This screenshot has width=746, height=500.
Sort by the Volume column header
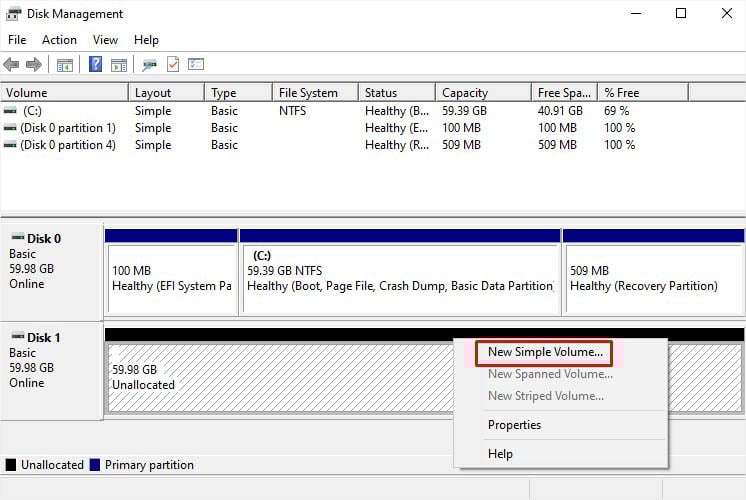65,93
